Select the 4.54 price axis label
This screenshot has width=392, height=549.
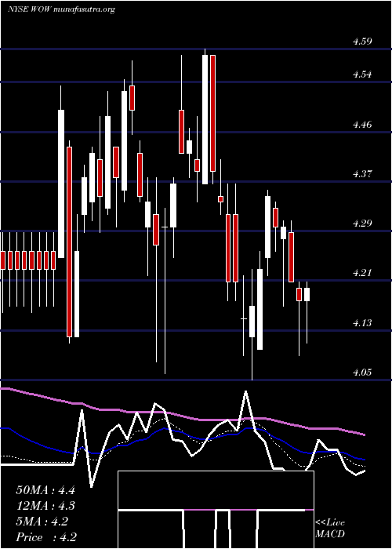[362, 75]
